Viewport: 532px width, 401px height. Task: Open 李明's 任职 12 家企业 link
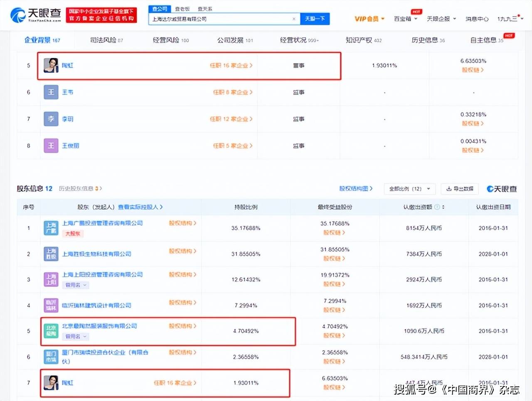click(x=231, y=119)
